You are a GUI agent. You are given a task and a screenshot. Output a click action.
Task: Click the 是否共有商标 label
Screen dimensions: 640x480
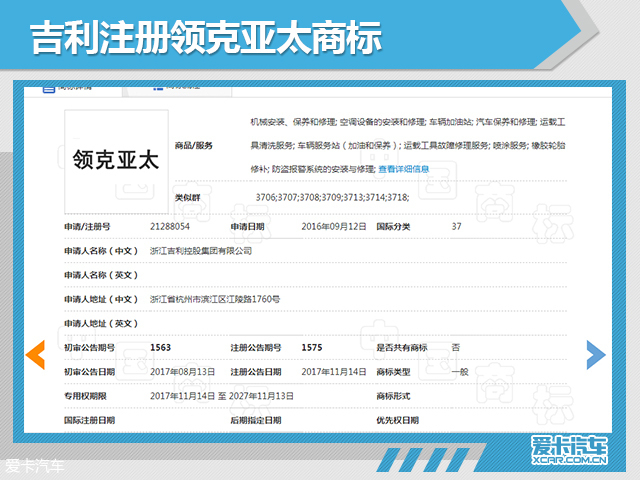coord(402,348)
